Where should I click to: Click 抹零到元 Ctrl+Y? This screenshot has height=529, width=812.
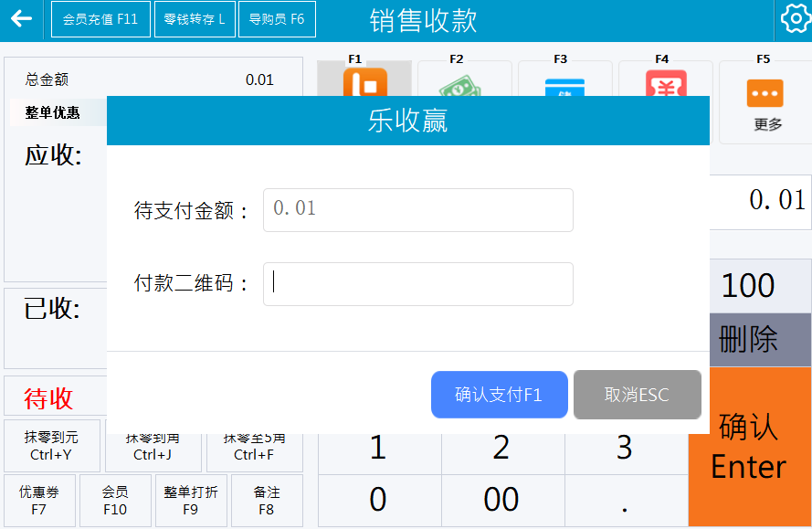coord(52,446)
